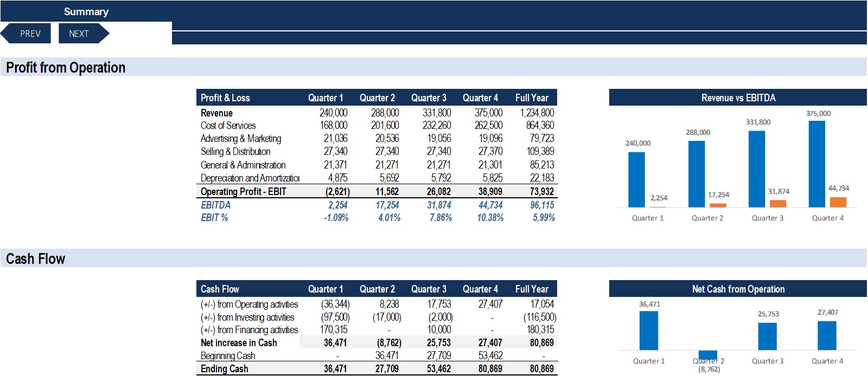Click the 331,800 data label in chart

click(x=758, y=122)
